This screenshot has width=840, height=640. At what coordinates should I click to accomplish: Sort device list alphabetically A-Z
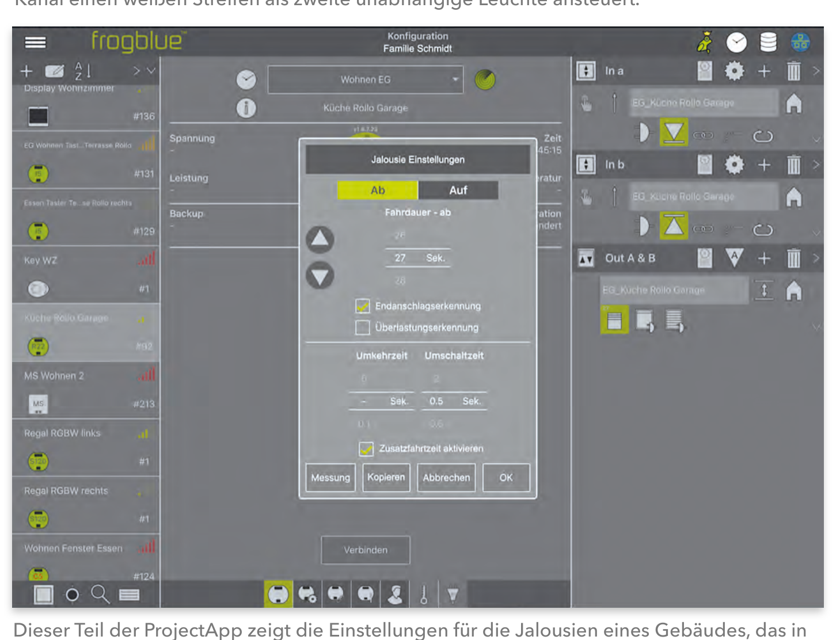point(82,71)
